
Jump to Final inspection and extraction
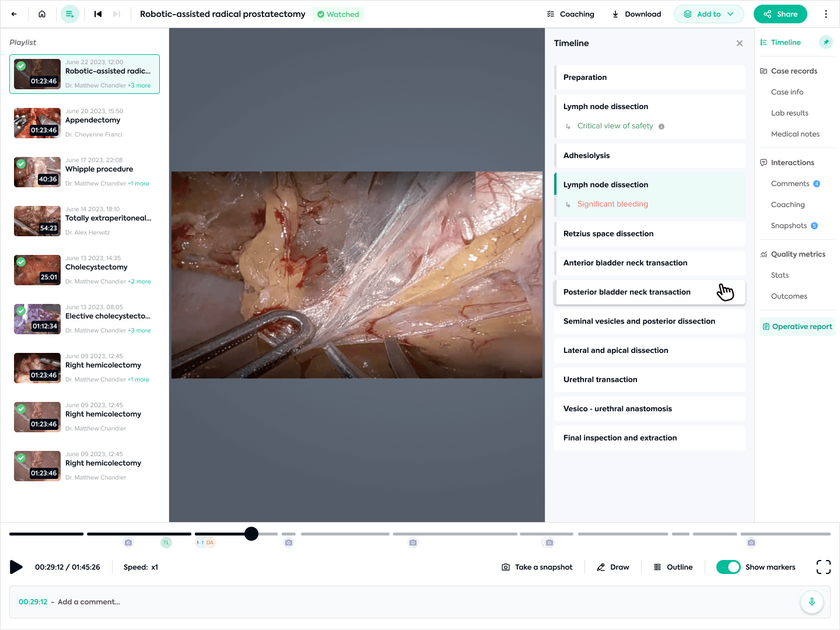coord(650,438)
